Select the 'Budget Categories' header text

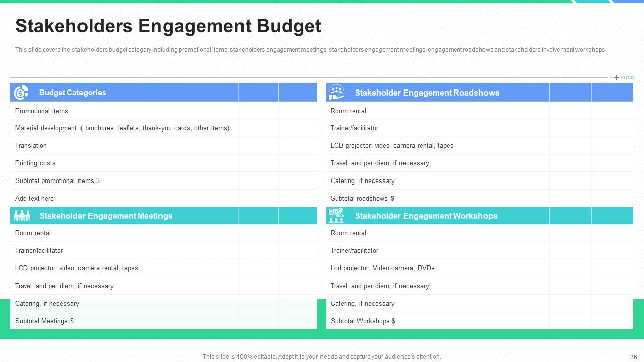coord(72,93)
